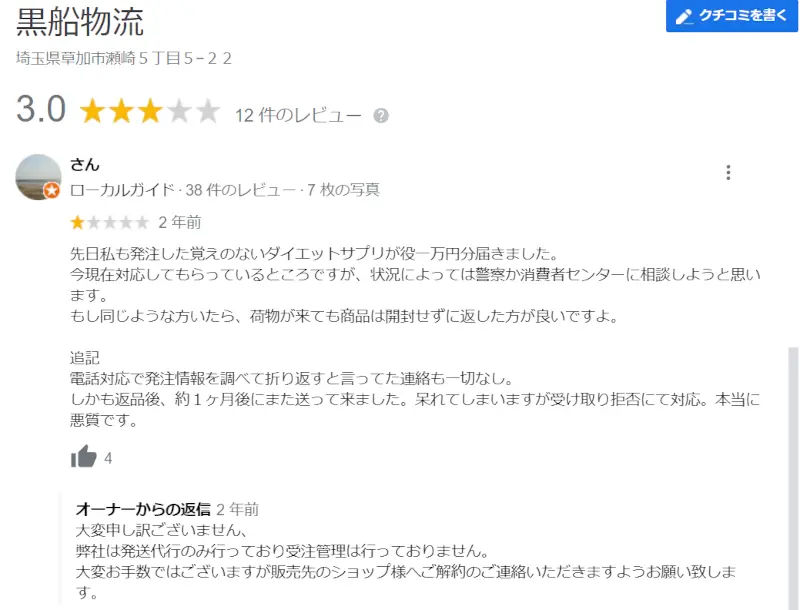Click the overall three-star rating stars
This screenshot has width=800, height=610.
149,111
